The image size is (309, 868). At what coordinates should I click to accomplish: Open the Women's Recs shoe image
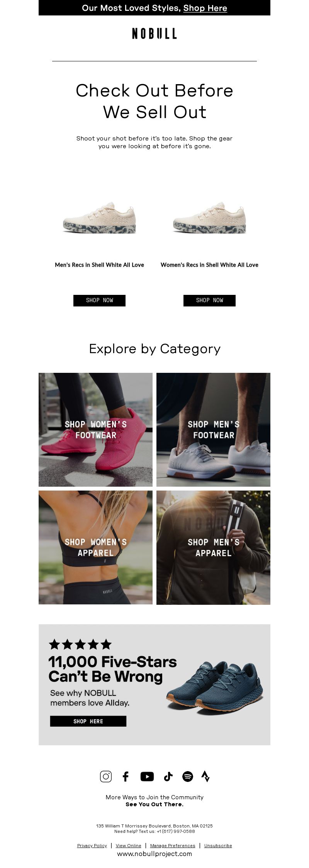coord(209,218)
